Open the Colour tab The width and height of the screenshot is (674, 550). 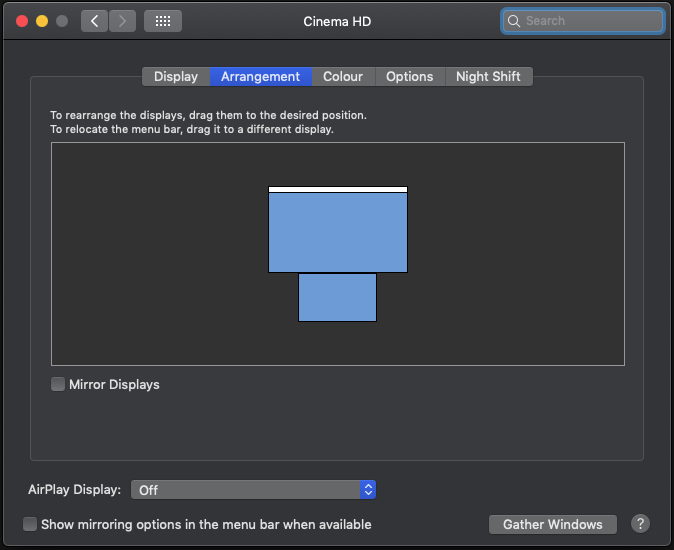(343, 77)
